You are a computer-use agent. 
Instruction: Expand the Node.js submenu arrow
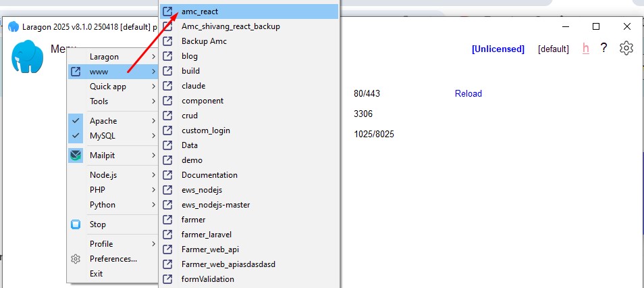pyautogui.click(x=153, y=175)
